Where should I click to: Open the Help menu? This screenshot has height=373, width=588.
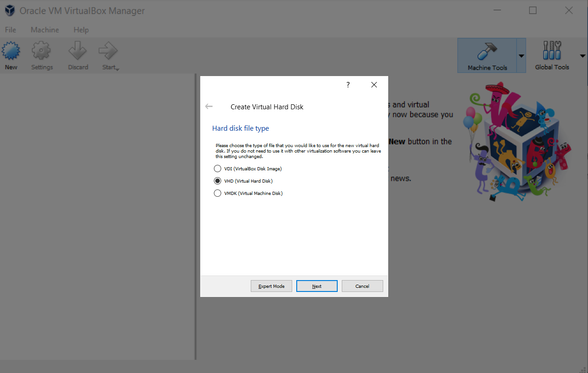(81, 30)
